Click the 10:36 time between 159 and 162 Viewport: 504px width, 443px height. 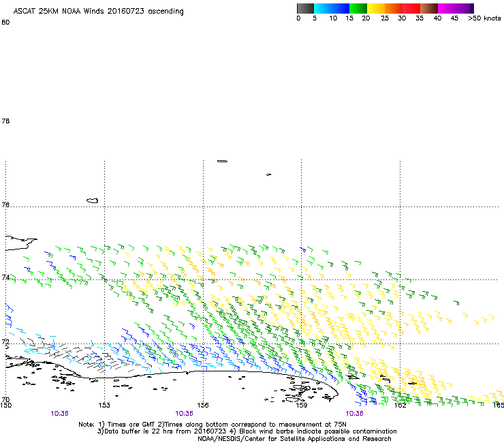[355, 414]
